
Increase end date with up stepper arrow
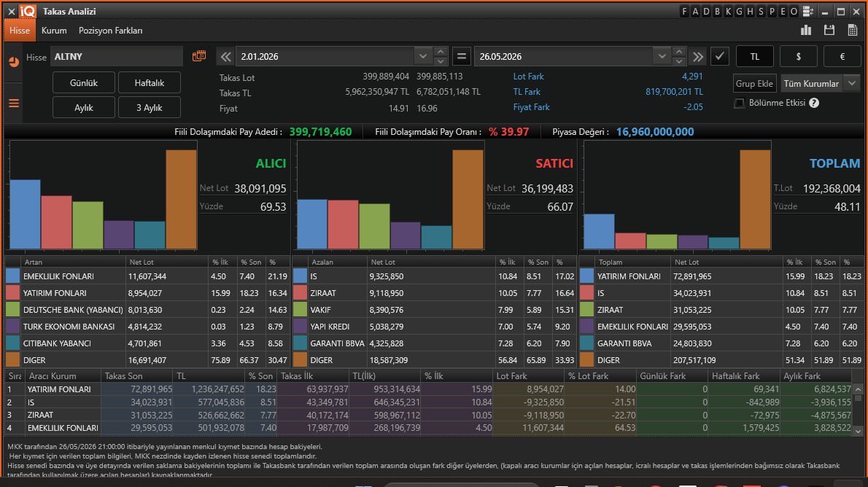[x=679, y=52]
